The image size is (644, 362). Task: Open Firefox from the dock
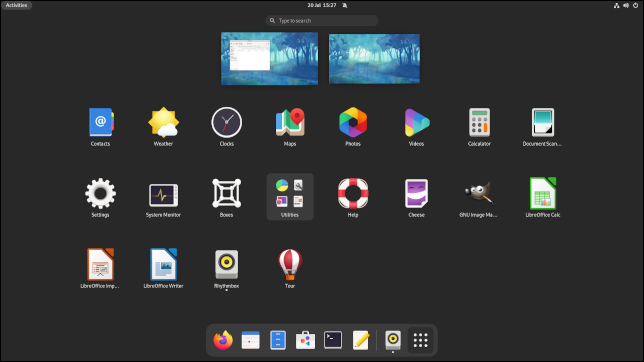point(223,340)
